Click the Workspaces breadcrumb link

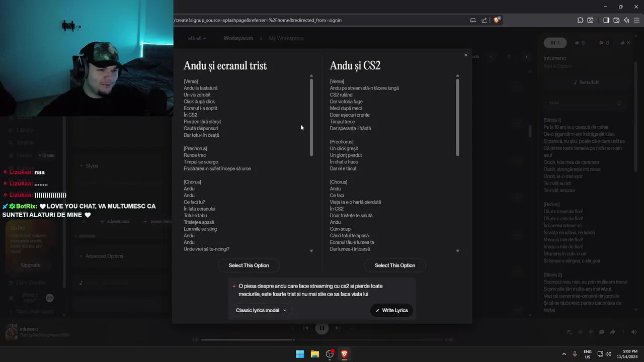[238, 38]
